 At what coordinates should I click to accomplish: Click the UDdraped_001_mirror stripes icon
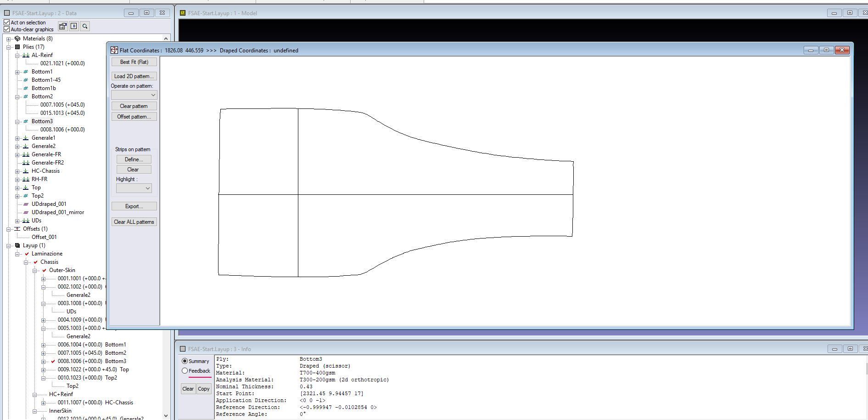coord(26,212)
